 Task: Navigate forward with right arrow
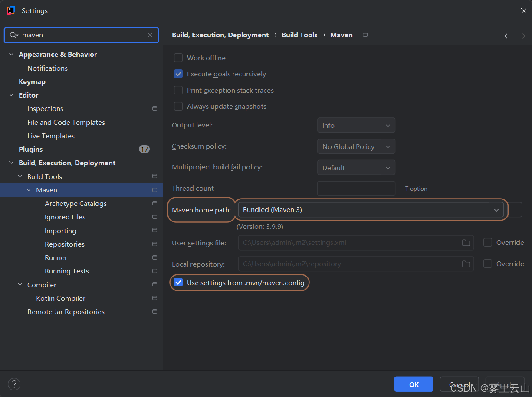tap(522, 36)
